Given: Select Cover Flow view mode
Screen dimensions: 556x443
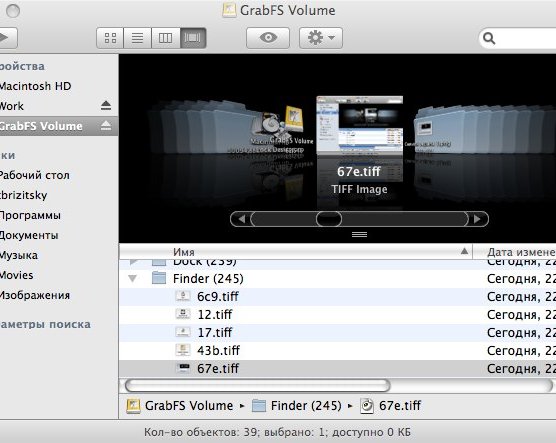Looking at the screenshot, I should [193, 38].
